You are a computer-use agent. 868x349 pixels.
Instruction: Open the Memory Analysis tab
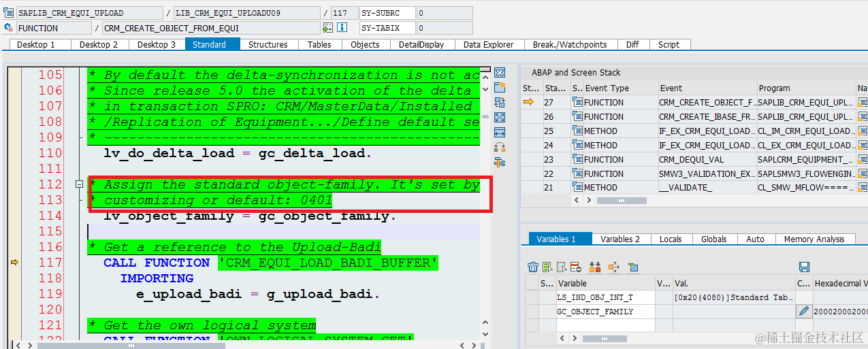[814, 239]
